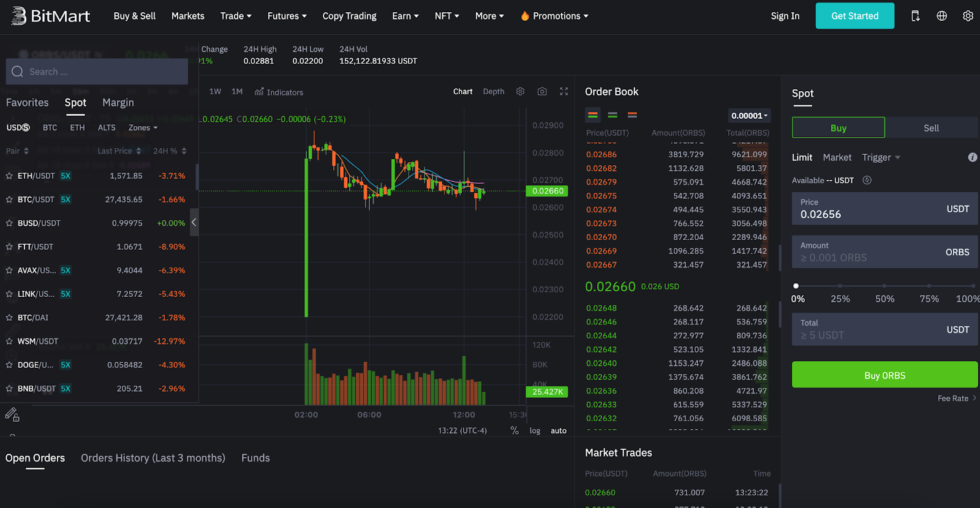Viewport: 980px width, 508px height.
Task: Expand the NFT menu
Action: (447, 16)
